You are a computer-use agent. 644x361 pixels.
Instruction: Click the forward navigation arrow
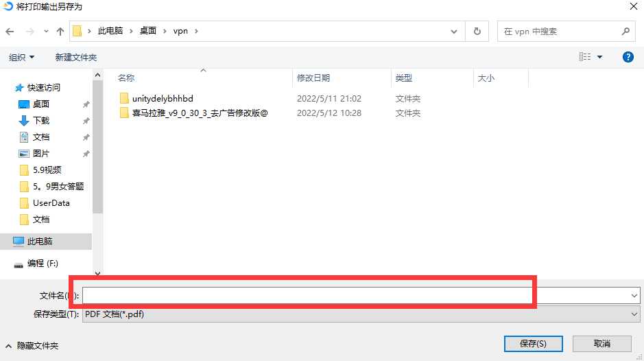[29, 32]
